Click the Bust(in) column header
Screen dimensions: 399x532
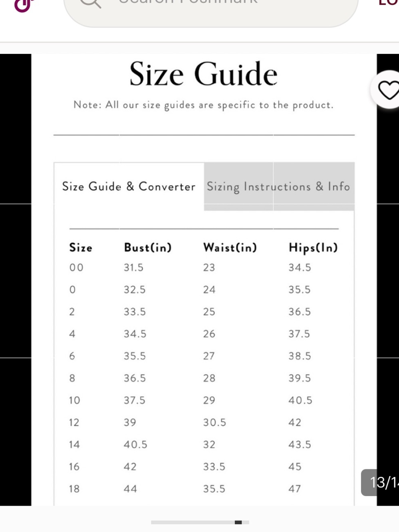[148, 247]
